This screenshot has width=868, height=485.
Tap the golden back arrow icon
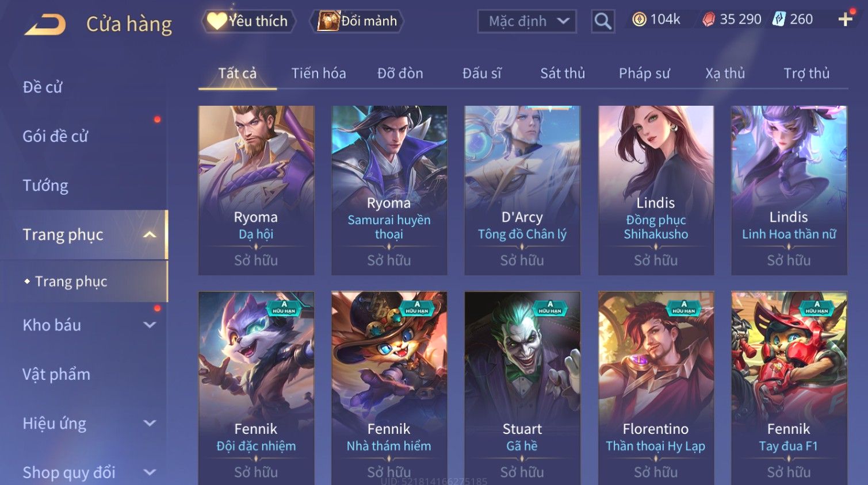point(45,24)
